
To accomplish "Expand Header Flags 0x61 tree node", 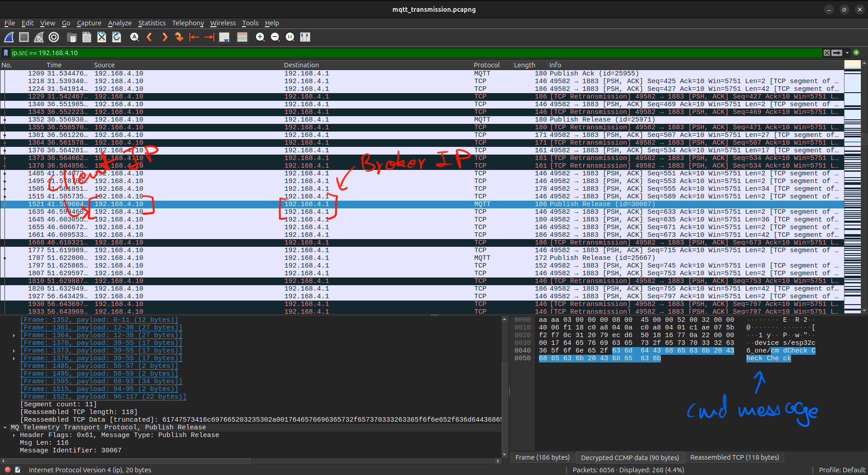I will [14, 435].
